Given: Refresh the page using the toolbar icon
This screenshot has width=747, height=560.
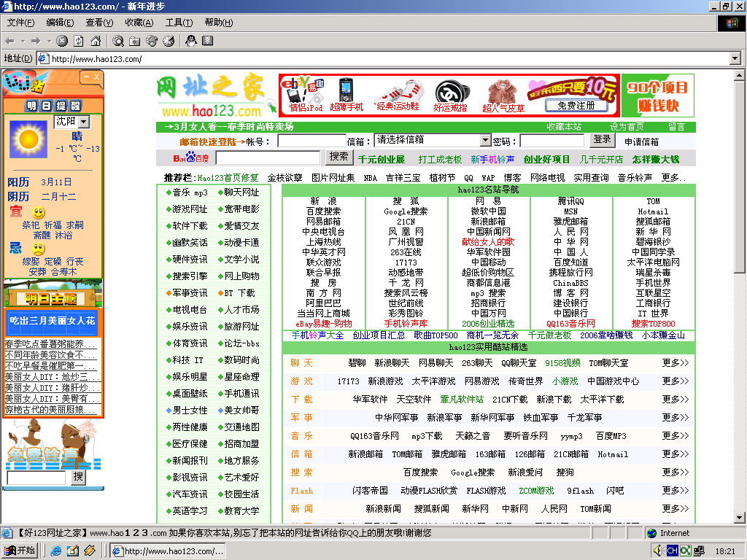Looking at the screenshot, I should point(79,42).
